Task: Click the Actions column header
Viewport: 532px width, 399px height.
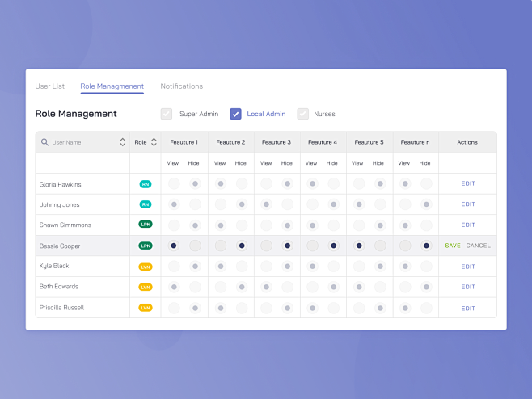Action: 467,142
